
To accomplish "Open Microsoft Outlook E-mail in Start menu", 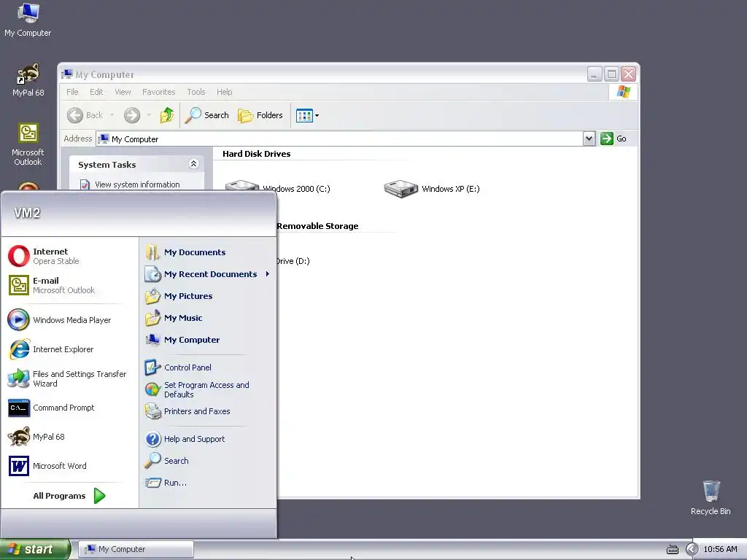I will point(69,285).
